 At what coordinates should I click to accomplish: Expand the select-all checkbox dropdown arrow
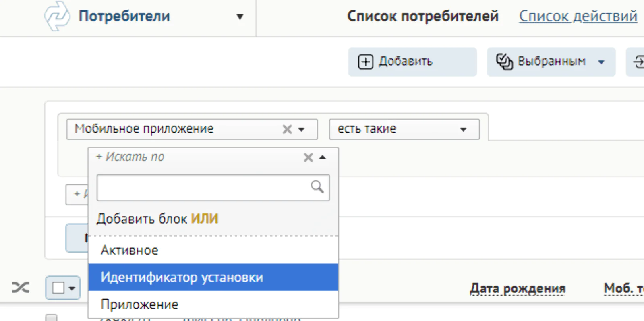[x=72, y=288]
